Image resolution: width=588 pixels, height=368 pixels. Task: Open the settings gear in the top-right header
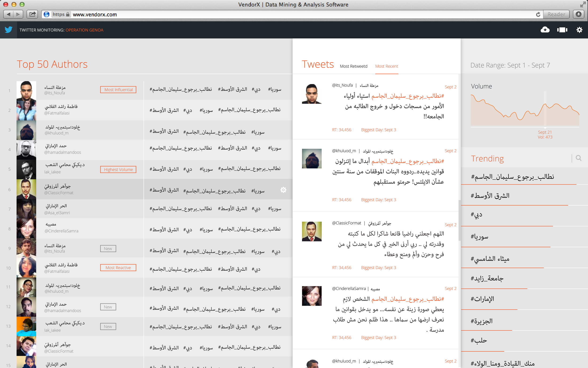point(579,30)
